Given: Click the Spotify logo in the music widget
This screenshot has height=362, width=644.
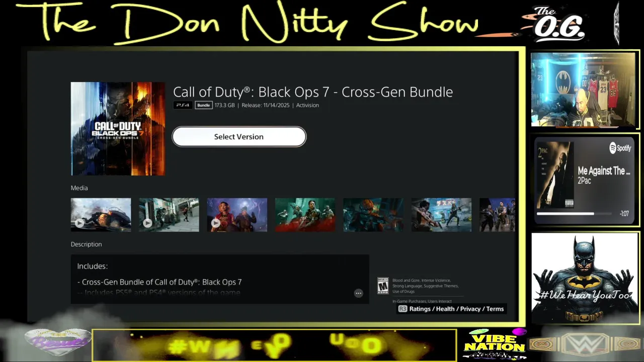Looking at the screenshot, I should 620,148.
